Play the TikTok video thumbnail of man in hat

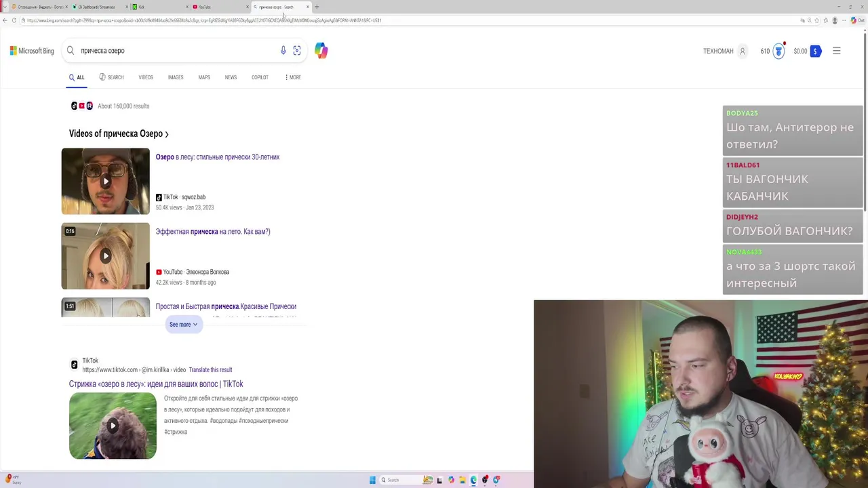[x=106, y=182]
